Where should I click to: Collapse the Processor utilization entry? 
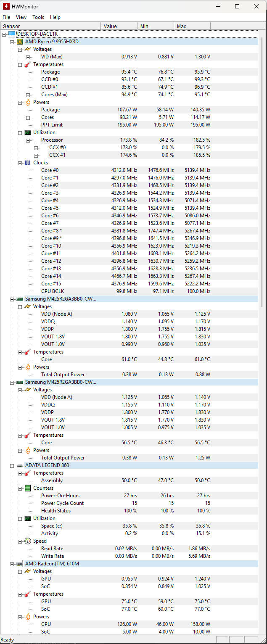[x=28, y=140]
